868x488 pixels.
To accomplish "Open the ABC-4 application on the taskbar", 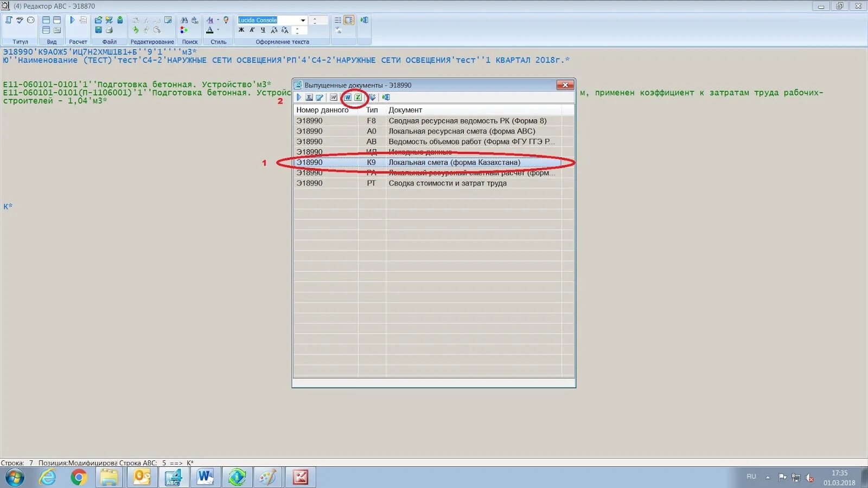I will point(174,477).
